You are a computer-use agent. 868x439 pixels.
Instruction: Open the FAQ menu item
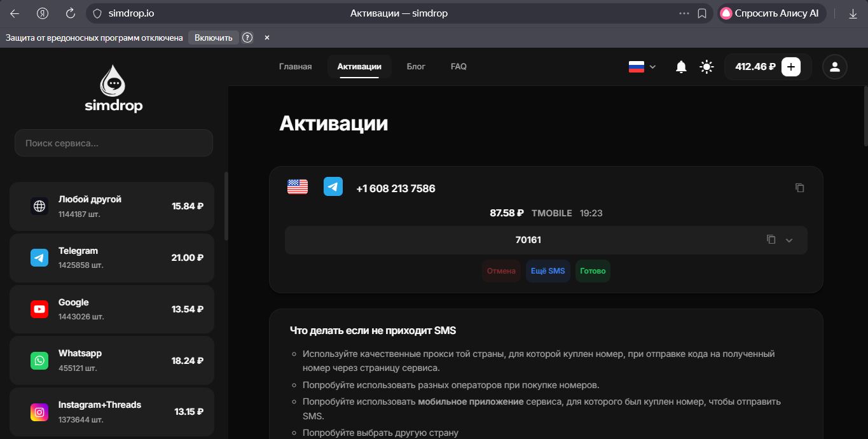[x=458, y=66]
